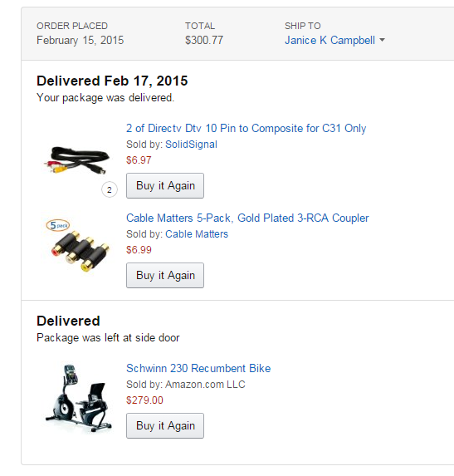Visit the SolidSignal seller page
The width and height of the screenshot is (454, 476).
tap(191, 145)
